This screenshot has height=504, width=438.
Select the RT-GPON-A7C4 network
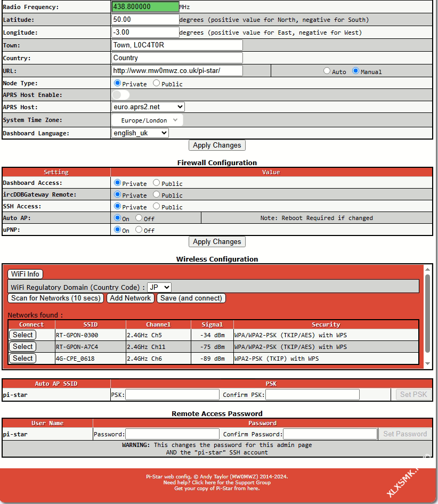22,346
